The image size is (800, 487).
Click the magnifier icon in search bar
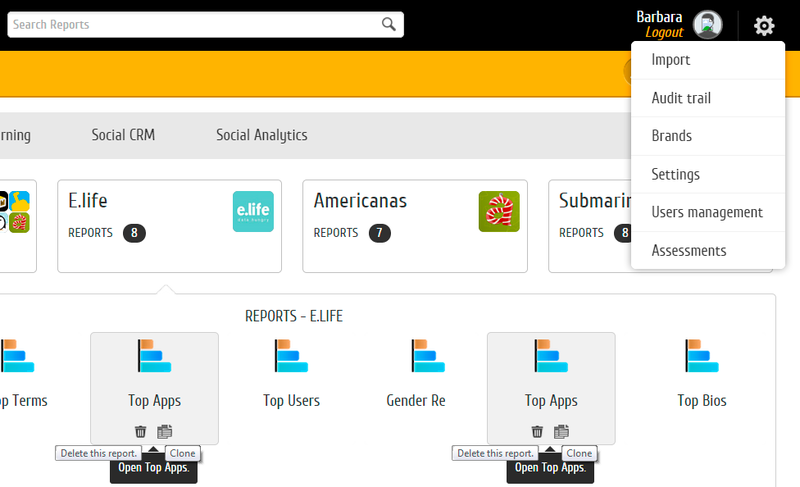click(388, 25)
